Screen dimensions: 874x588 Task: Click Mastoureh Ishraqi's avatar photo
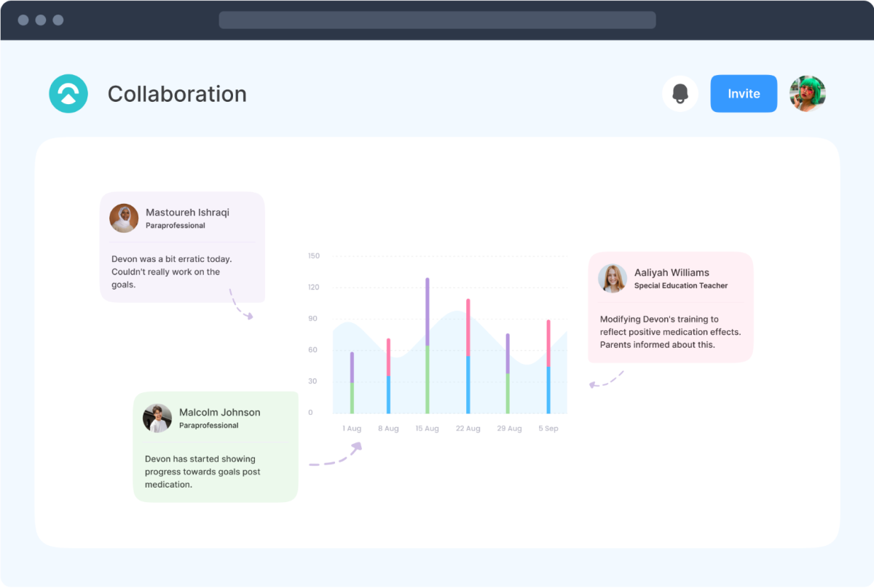(x=124, y=218)
